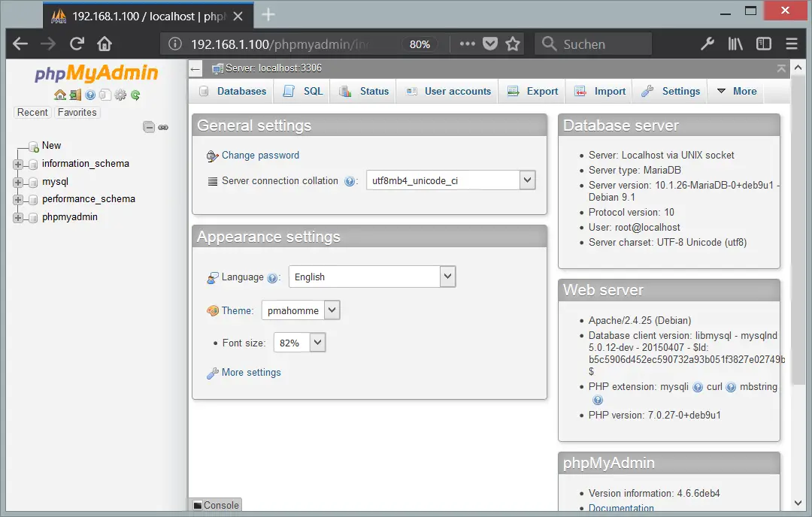The height and width of the screenshot is (517, 812).
Task: Open phpMyAdmin documentation help icon in sidebar
Action: pyautogui.click(x=90, y=95)
